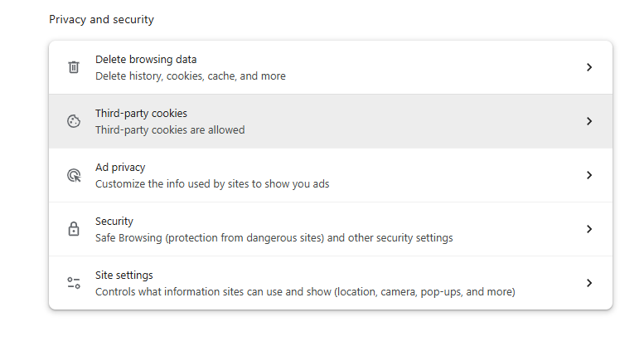This screenshot has width=644, height=356.
Task: Click the Safe Browsing description text
Action: [274, 238]
